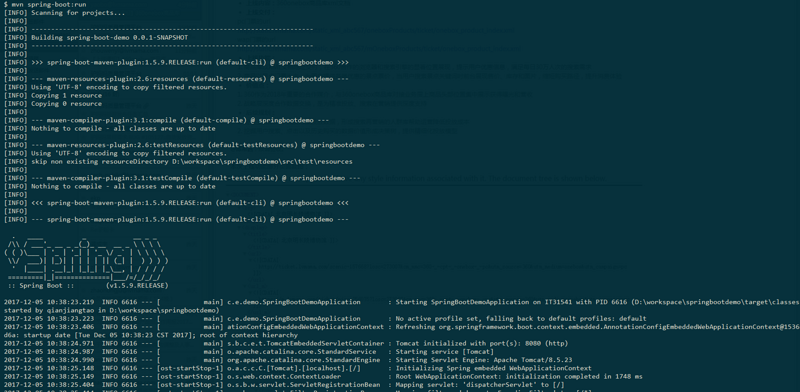Click 'o.apache.catalina.core.StandardService' logger name
This screenshot has width=800, height=392.
coord(302,351)
